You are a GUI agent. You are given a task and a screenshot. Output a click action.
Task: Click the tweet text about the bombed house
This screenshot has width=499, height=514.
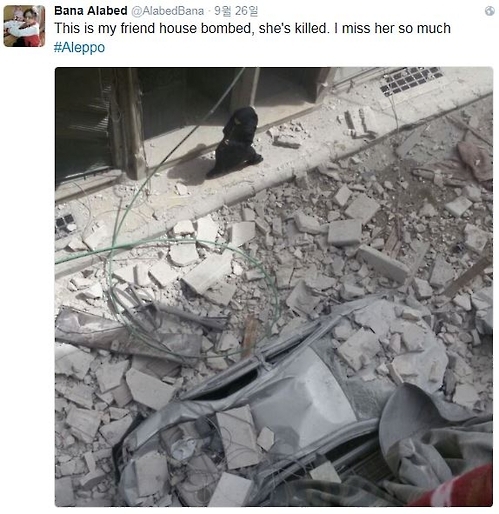pos(252,28)
